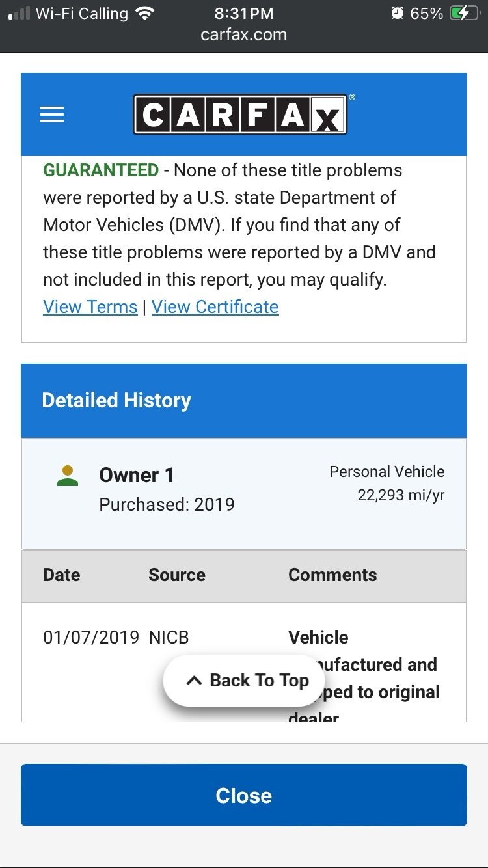Tap the GUARANTEED label text

click(x=101, y=170)
